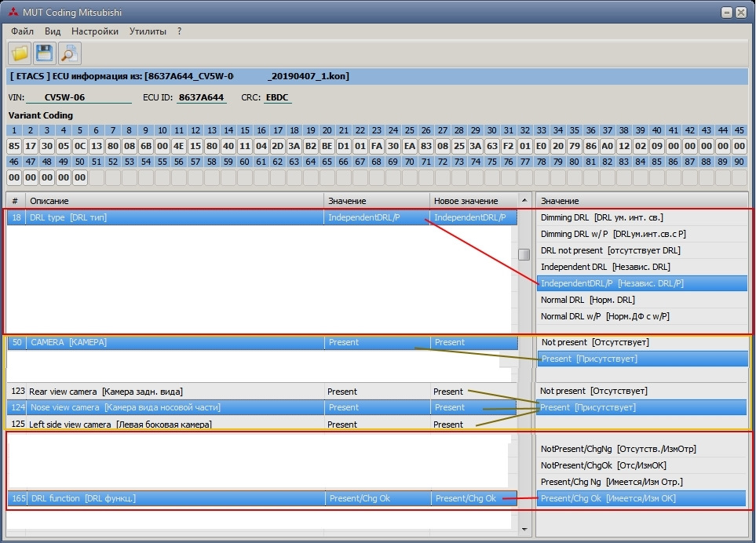Click the CRC field EBDC

[x=277, y=97]
